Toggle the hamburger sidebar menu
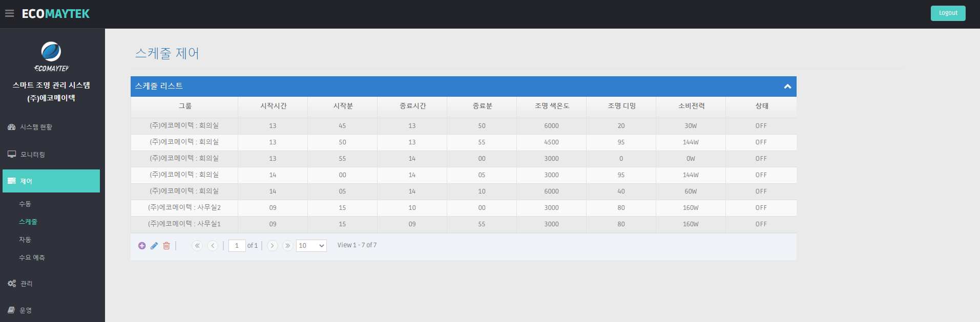This screenshot has height=322, width=980. pos(9,14)
